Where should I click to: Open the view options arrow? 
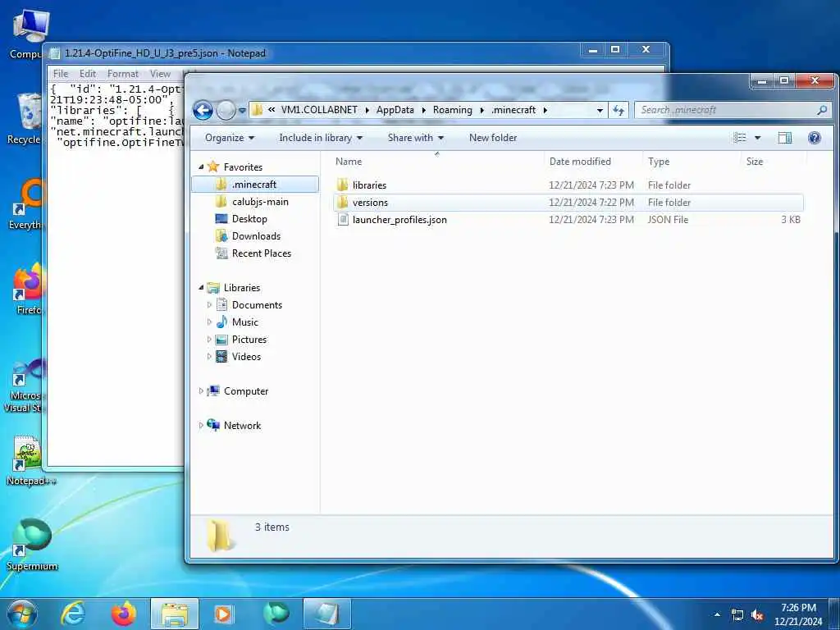(x=757, y=138)
